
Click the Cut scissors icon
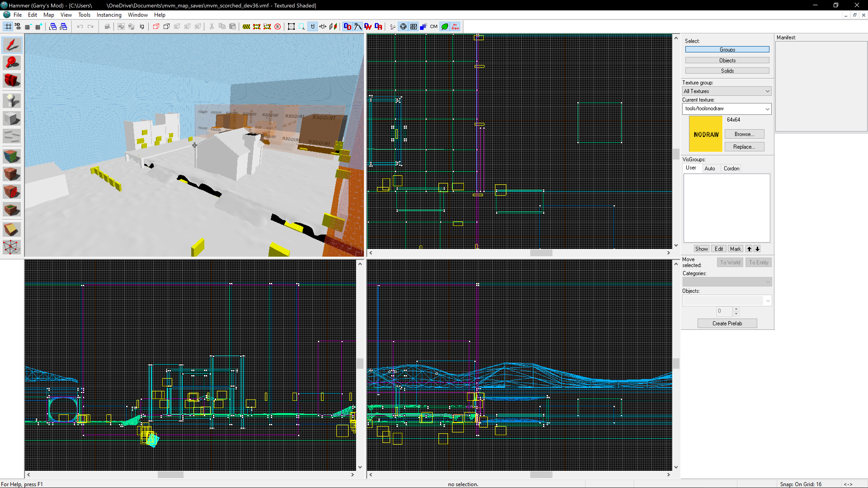point(212,27)
